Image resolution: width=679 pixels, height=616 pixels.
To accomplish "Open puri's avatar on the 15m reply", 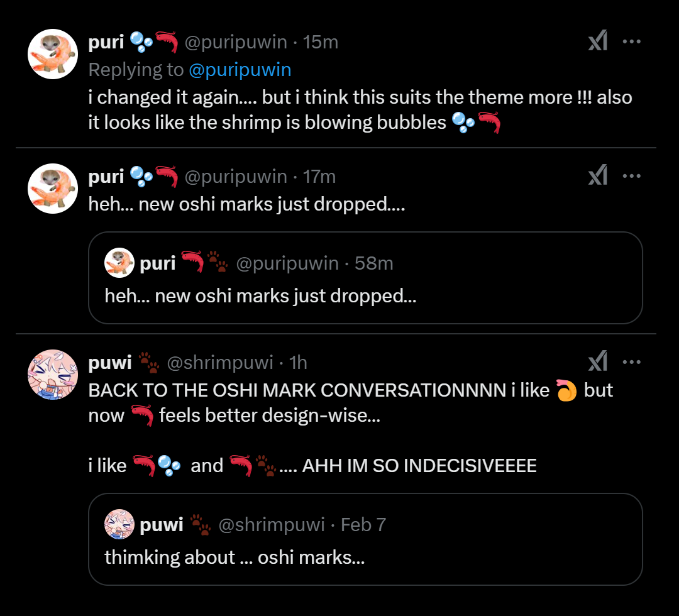I will pyautogui.click(x=53, y=54).
